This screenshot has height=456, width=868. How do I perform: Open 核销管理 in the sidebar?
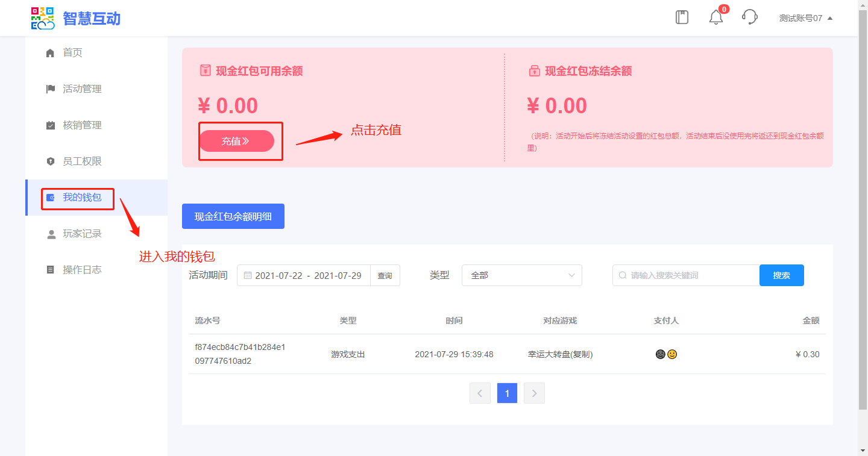(82, 125)
